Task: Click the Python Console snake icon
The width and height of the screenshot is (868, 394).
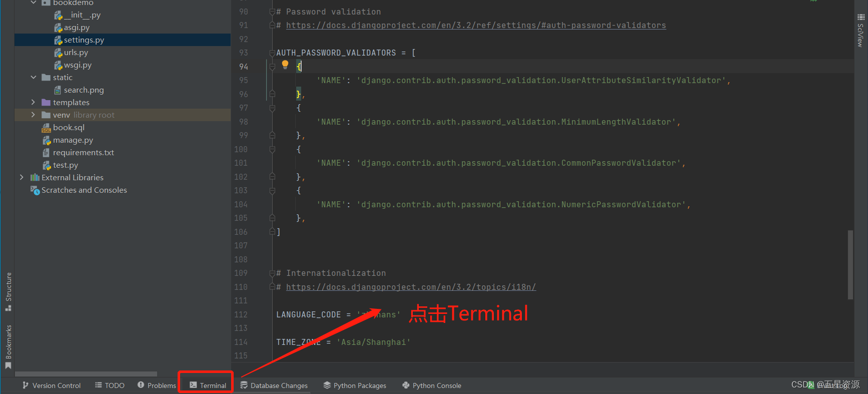Action: tap(406, 385)
